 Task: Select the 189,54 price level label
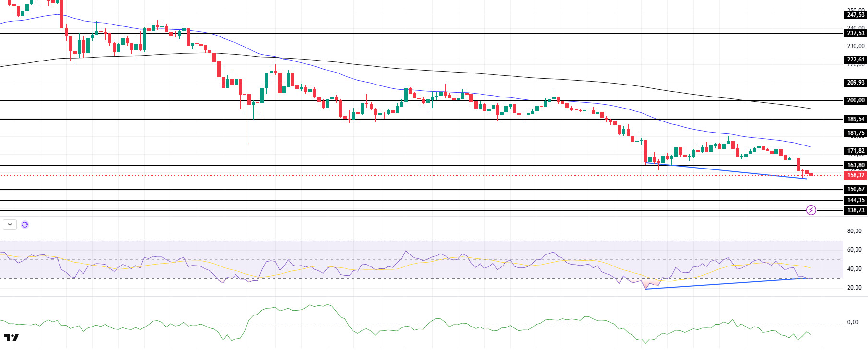coord(856,119)
